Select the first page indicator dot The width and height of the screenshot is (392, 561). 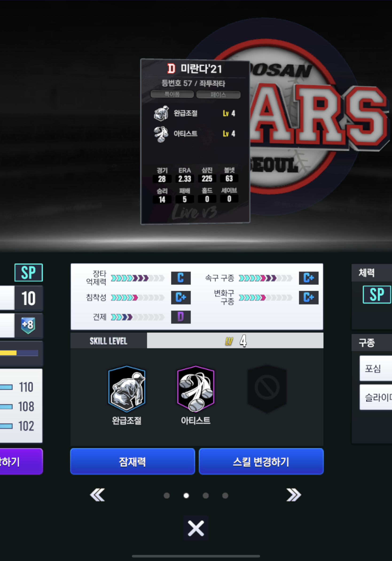(167, 495)
